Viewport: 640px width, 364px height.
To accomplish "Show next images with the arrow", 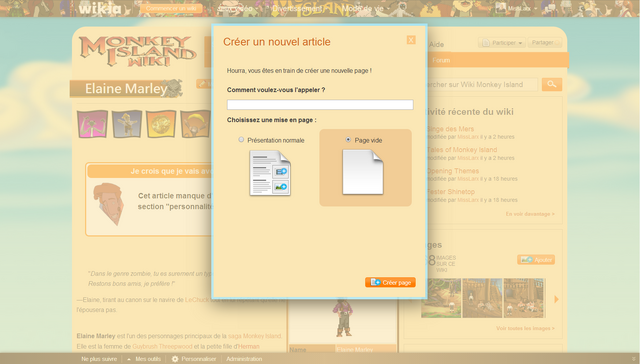I will point(556,299).
